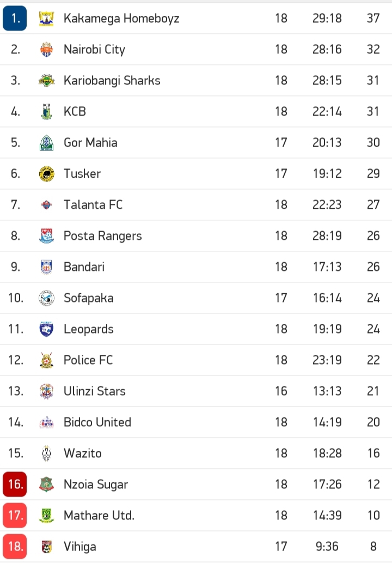Click the red rank 18 position badge
Image resolution: width=392 pixels, height=568 pixels.
[x=15, y=547]
